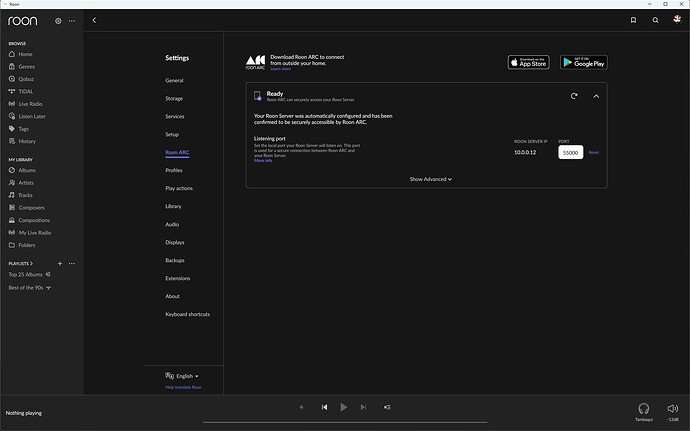Open Audio settings tab

pos(172,224)
